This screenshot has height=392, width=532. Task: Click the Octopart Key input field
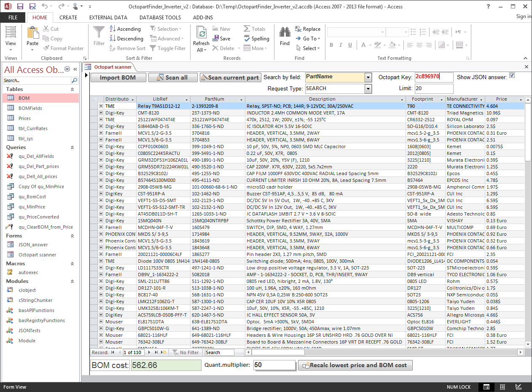pos(434,77)
